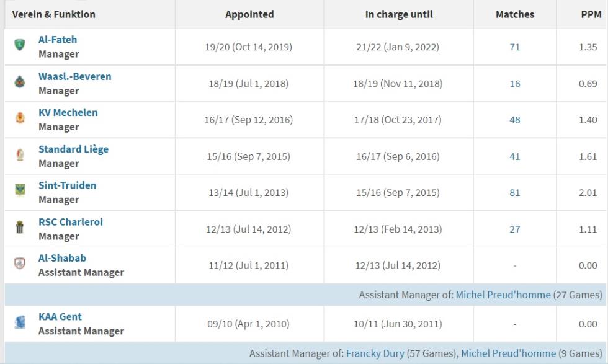Click the Matches column header
This screenshot has width=608, height=364.
[x=514, y=14]
